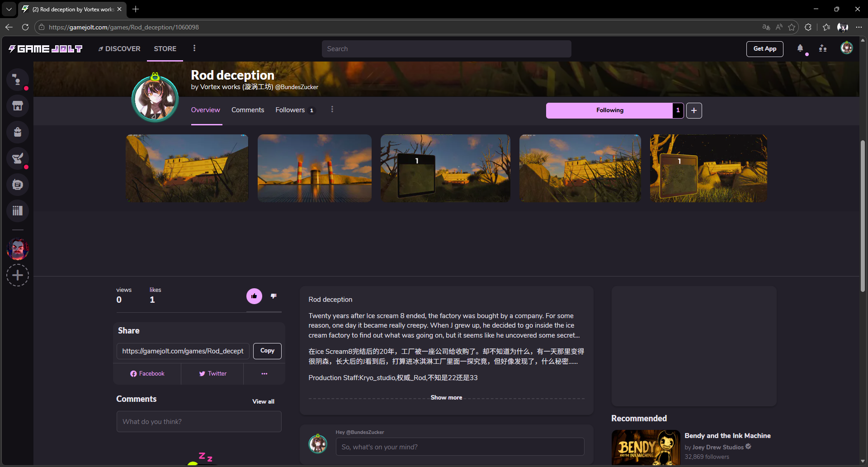Open the browser profile icon
This screenshot has width=868, height=467.
point(843,27)
